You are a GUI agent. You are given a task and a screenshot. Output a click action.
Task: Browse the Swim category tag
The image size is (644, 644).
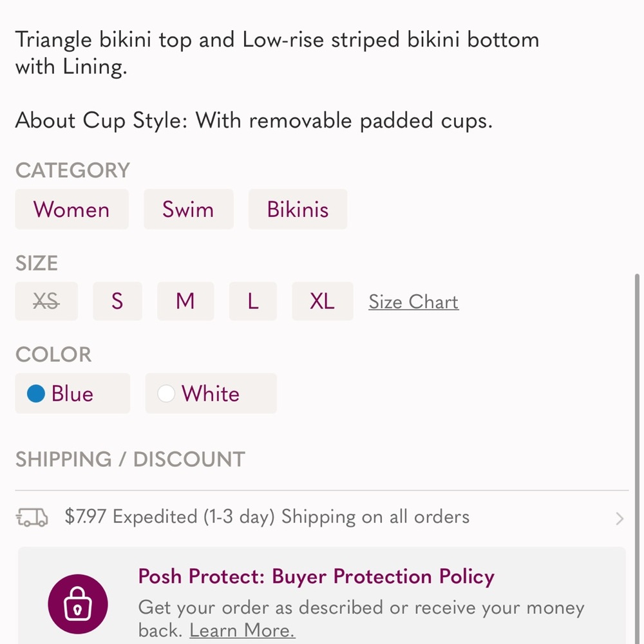click(x=188, y=209)
